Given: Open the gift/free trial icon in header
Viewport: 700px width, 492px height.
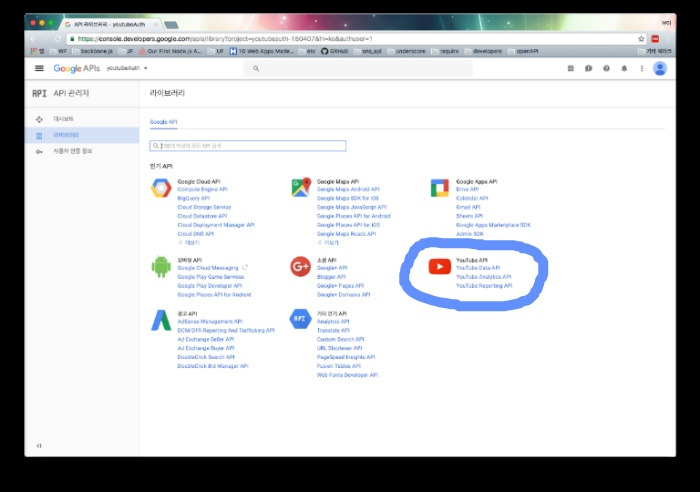Looking at the screenshot, I should [x=571, y=68].
